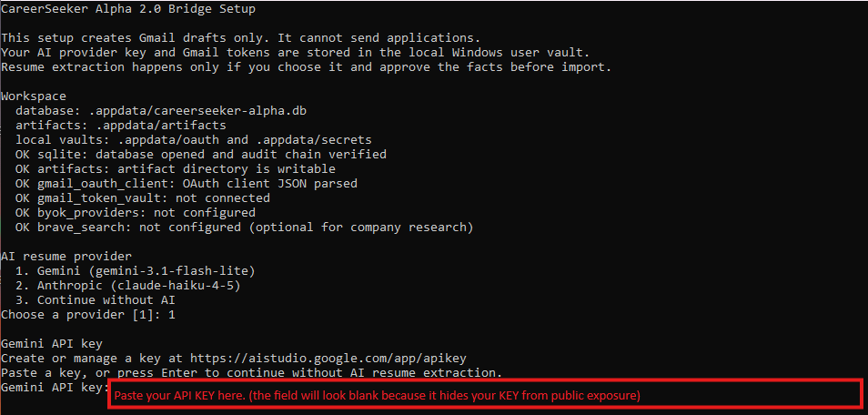Click the 'Resume extraction happens only if you choose' line
868x415 pixels.
(307, 67)
